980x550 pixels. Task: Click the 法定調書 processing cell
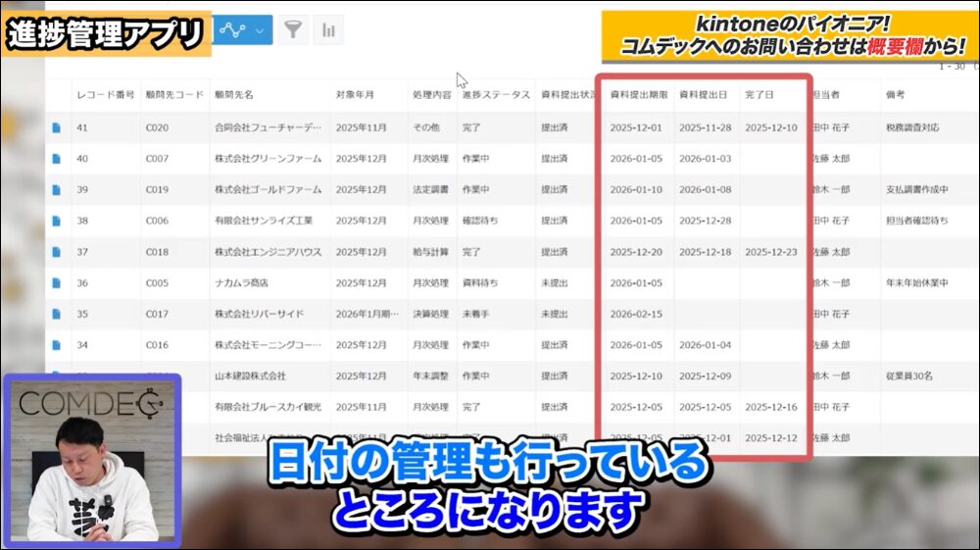430,189
